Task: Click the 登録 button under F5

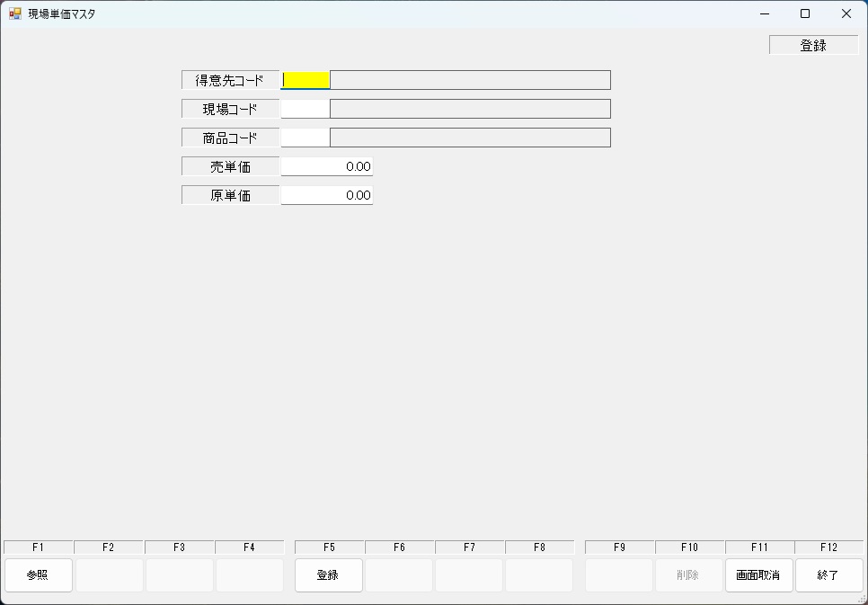Action: click(x=328, y=575)
